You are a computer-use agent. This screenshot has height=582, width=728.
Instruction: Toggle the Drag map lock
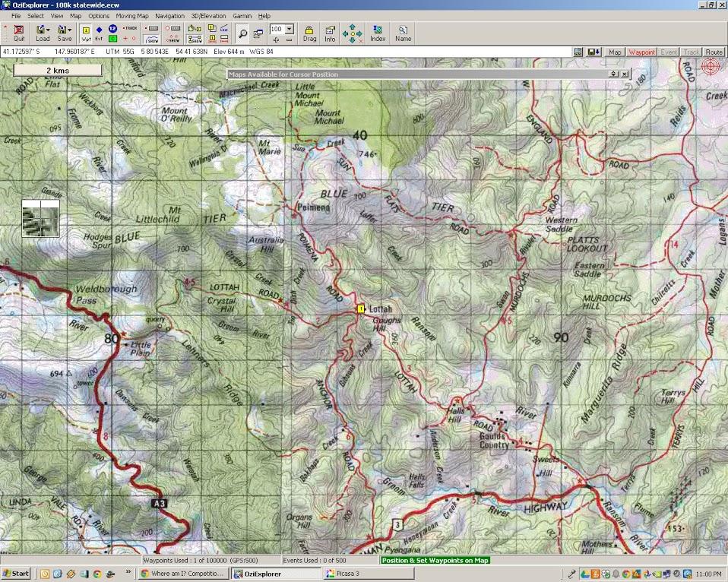[309, 33]
